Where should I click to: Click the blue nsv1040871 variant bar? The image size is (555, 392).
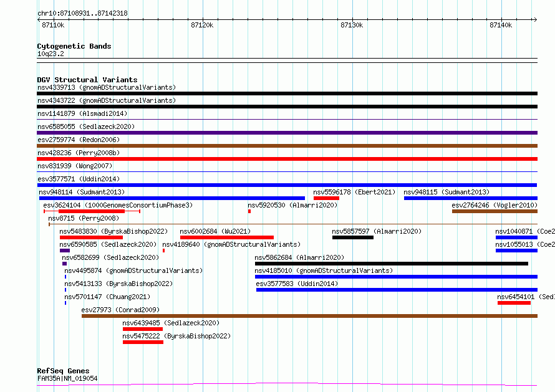[x=516, y=237]
